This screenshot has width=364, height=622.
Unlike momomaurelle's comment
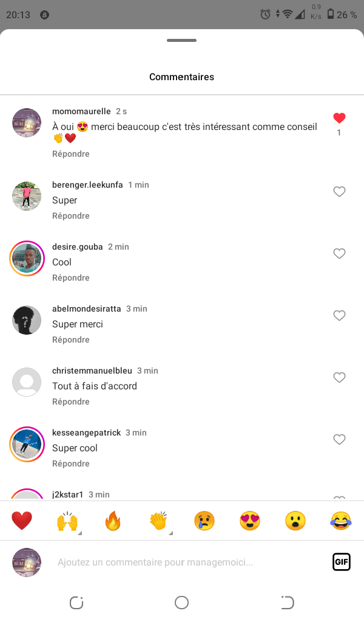(x=339, y=118)
